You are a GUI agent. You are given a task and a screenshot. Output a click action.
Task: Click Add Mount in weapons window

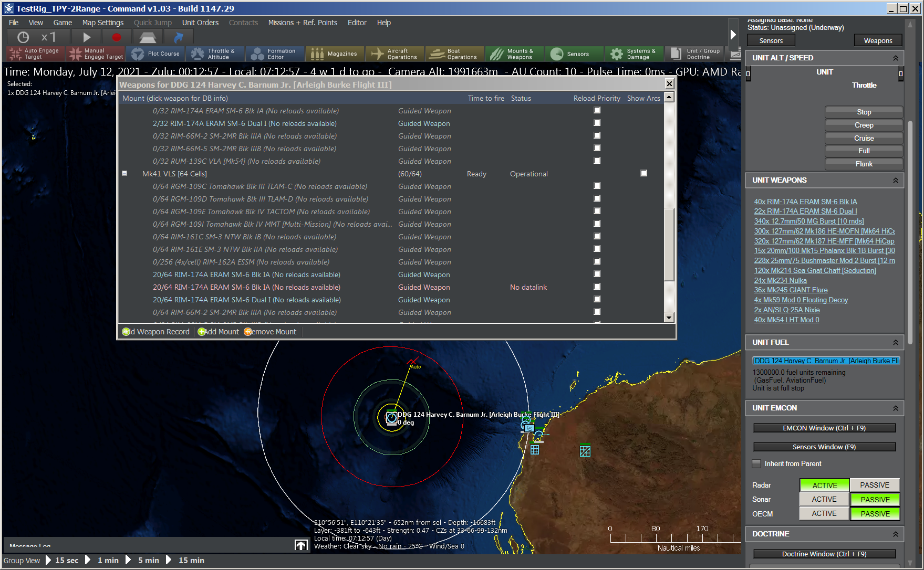(x=218, y=332)
